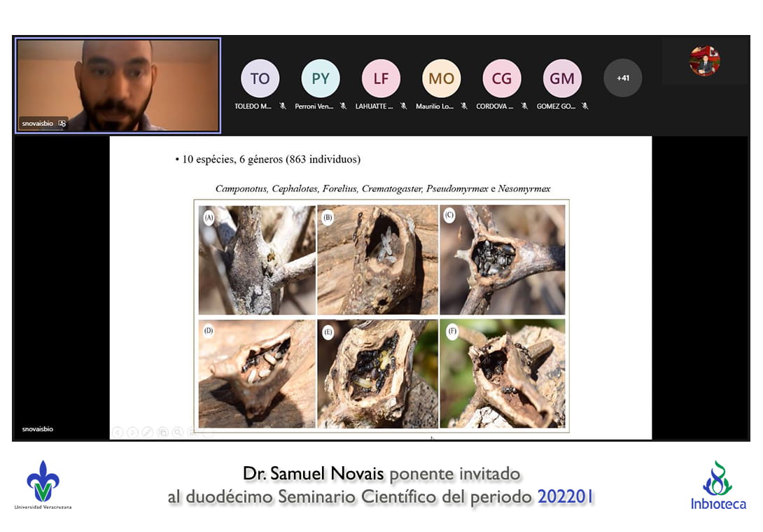763x532 pixels.
Task: Toggle the muted mic icon next to GOMEZ
Action: [x=584, y=106]
